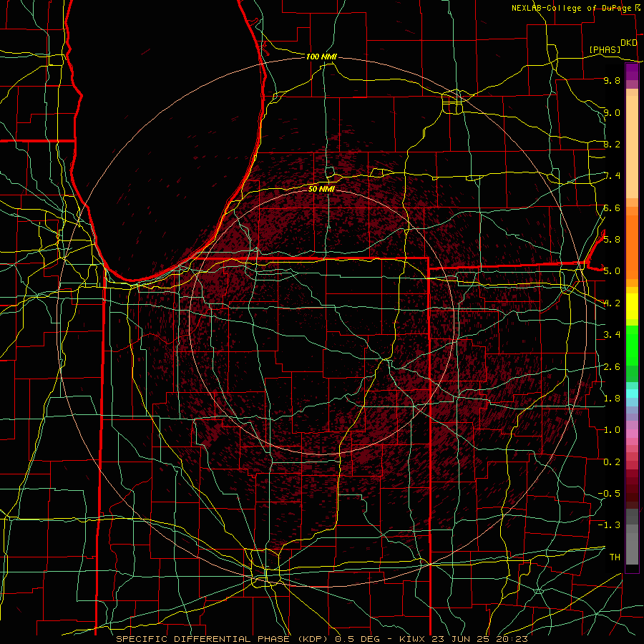Click the TH threshold label on the legend
644x644 pixels.
(615, 557)
